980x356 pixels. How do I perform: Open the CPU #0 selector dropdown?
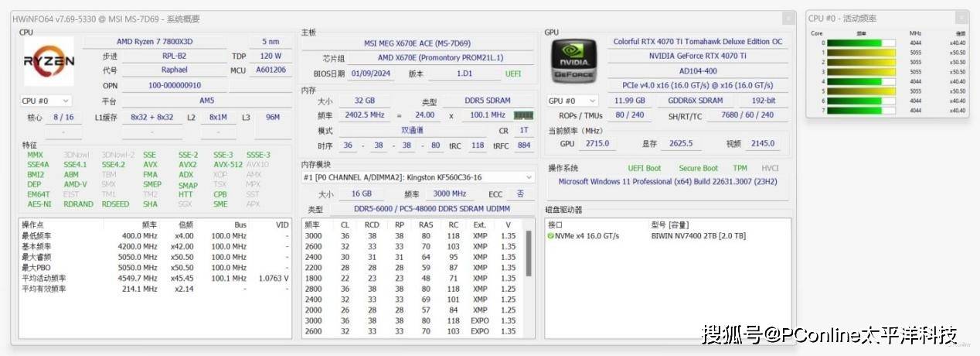(x=46, y=101)
